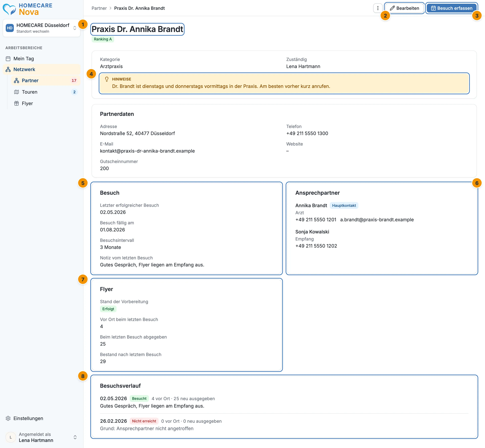
Task: Click Sonja Kowalski's number +49 211 5550 1202
Action: (316, 246)
